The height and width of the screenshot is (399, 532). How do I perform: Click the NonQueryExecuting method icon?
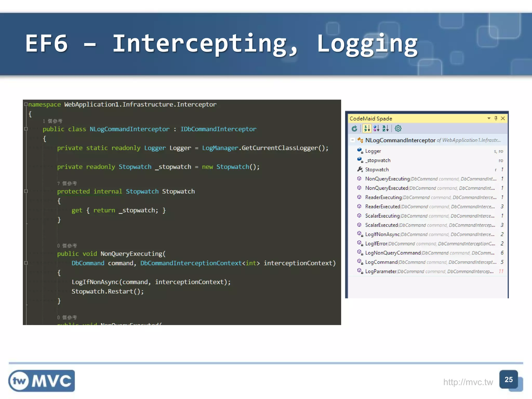[359, 178]
